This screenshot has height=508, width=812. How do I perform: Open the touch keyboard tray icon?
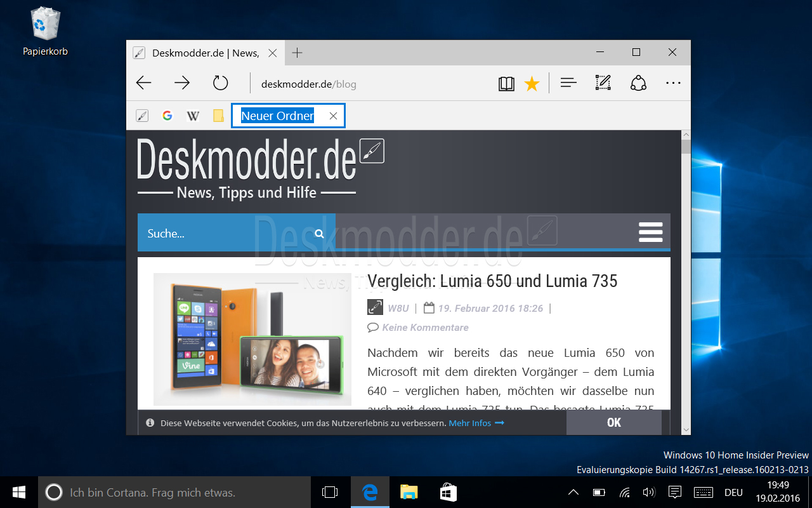pos(704,492)
